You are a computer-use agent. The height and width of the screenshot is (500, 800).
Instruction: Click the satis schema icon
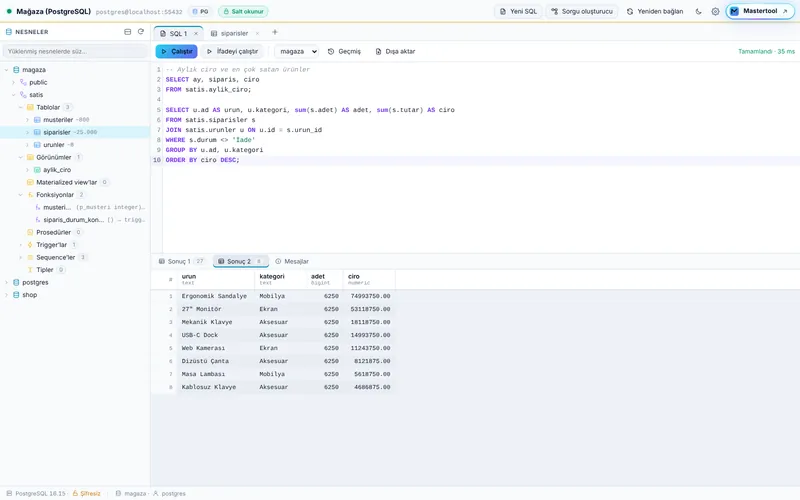pyautogui.click(x=23, y=95)
